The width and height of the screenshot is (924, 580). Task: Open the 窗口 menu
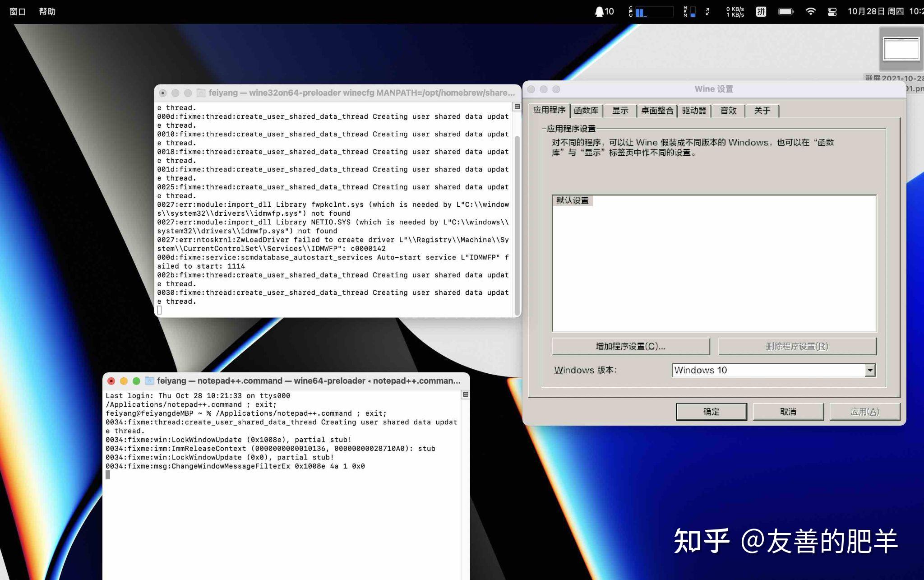point(17,11)
